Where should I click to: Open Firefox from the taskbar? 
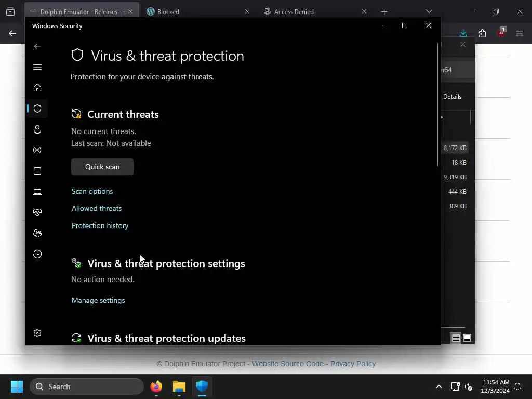(156, 387)
